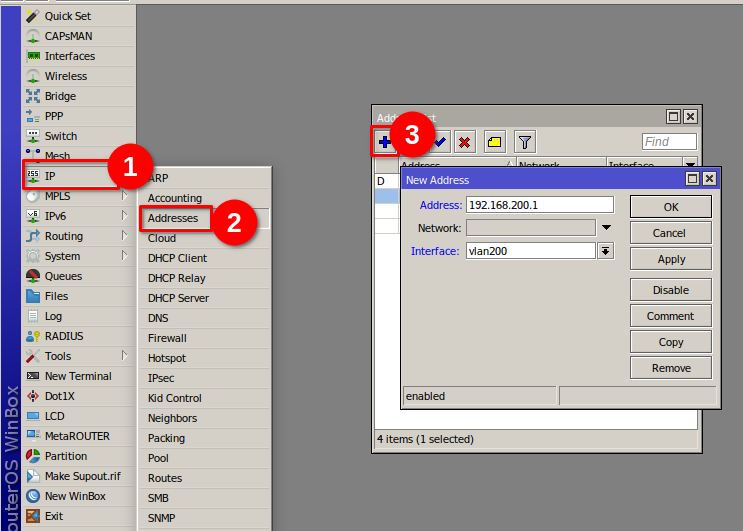Click the yellow comment icon in toolbar
Image resolution: width=743 pixels, height=531 pixels.
(494, 142)
